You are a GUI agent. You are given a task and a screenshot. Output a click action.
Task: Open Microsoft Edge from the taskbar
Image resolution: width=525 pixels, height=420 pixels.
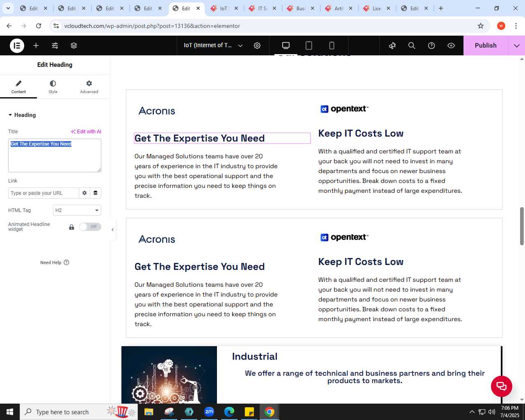229,412
